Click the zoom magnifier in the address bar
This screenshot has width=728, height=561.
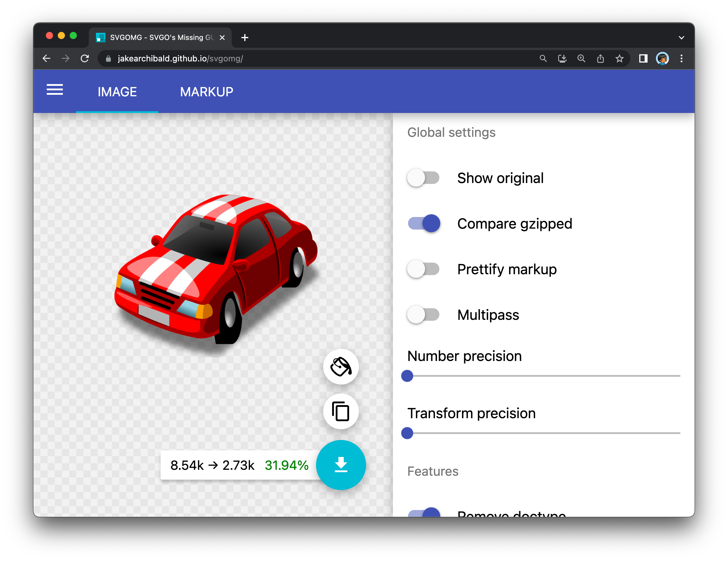(581, 59)
